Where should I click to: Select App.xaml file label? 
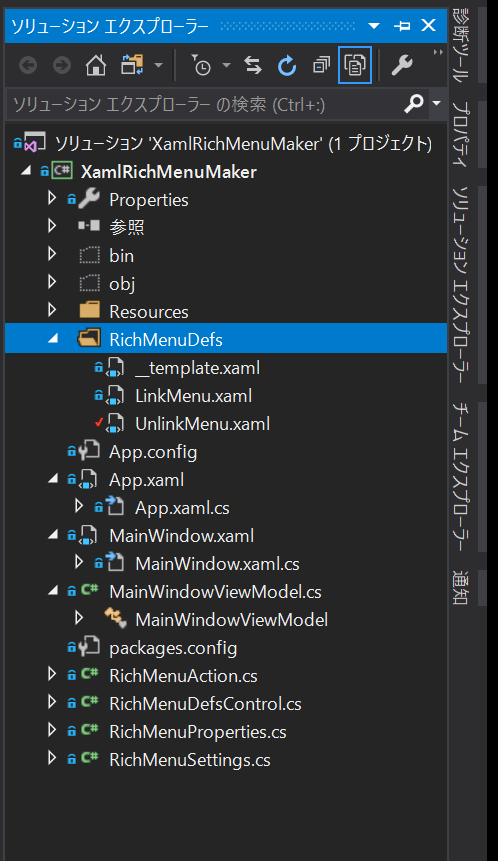pyautogui.click(x=147, y=480)
